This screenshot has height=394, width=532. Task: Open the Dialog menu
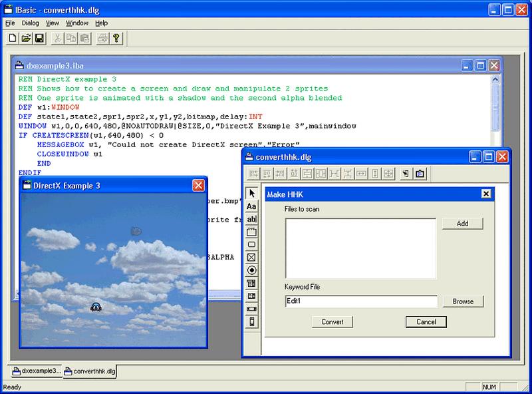[x=31, y=23]
